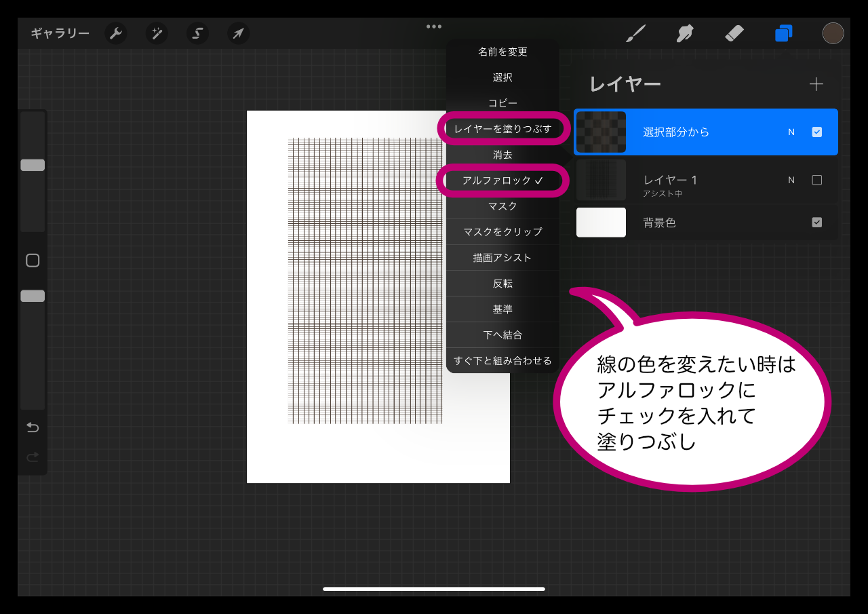Screen dimensions: 868x614
Task: Tap the 背景色 white thumbnail
Action: tap(601, 223)
